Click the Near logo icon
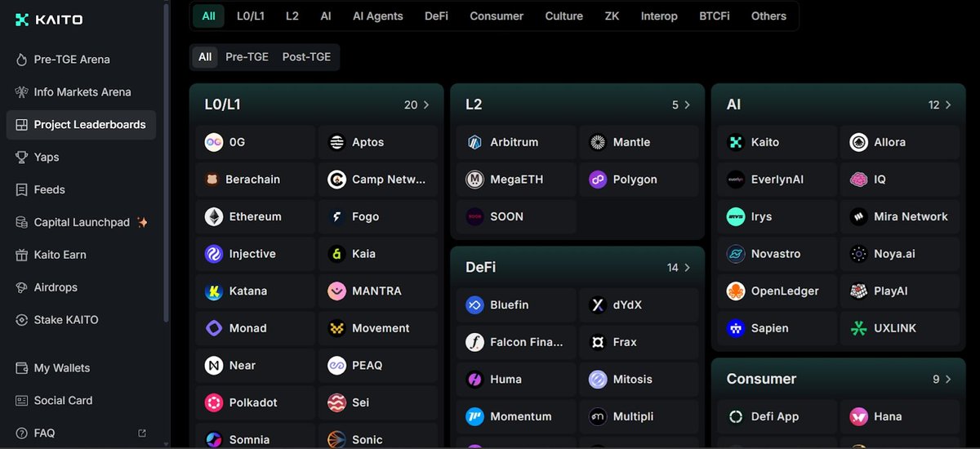980x449 pixels. click(x=214, y=366)
